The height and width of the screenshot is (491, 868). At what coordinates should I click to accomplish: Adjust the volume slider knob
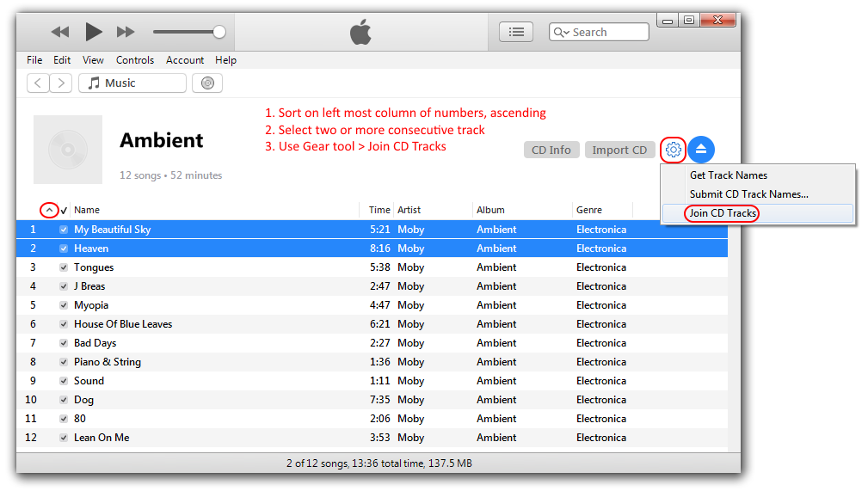click(x=219, y=32)
